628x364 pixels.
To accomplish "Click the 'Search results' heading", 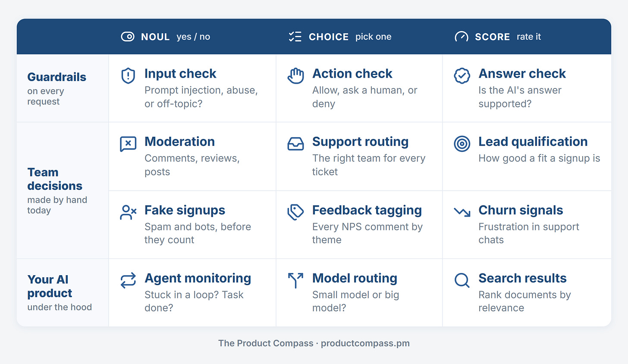I will pyautogui.click(x=522, y=278).
